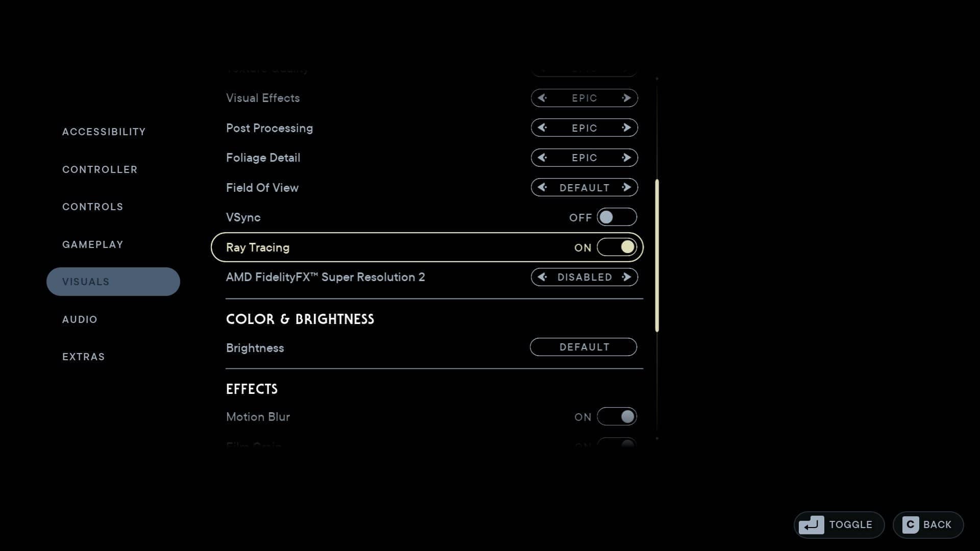The height and width of the screenshot is (551, 980).
Task: Toggle Ray Tracing ON/OFF switch
Action: pyautogui.click(x=616, y=247)
